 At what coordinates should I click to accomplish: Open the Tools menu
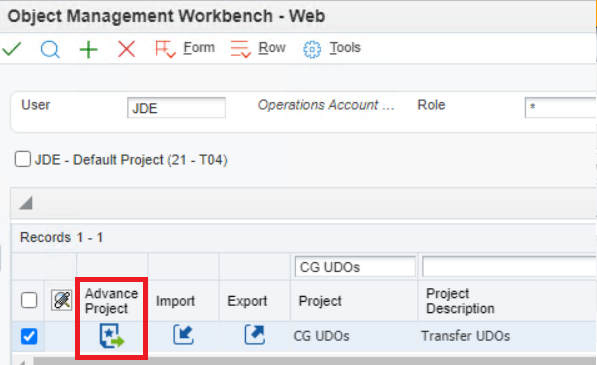[345, 48]
